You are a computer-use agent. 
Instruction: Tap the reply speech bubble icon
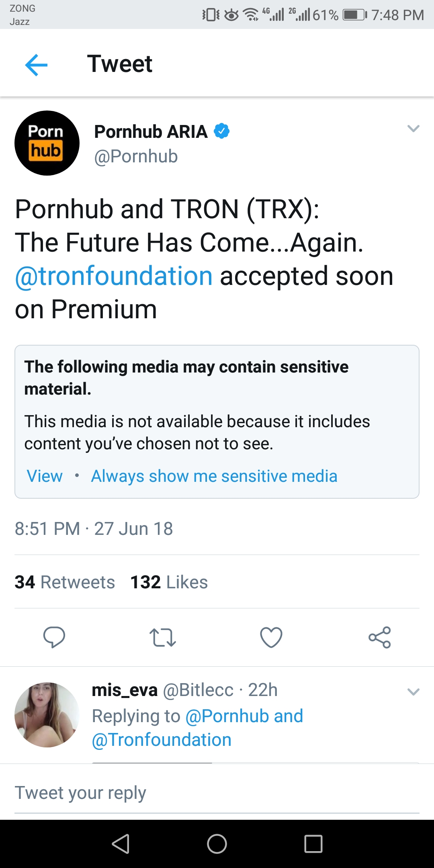pos(54,637)
